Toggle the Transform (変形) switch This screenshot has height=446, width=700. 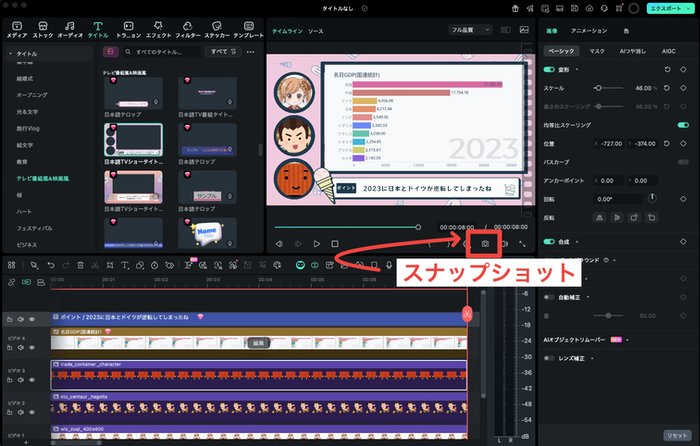pyautogui.click(x=549, y=70)
